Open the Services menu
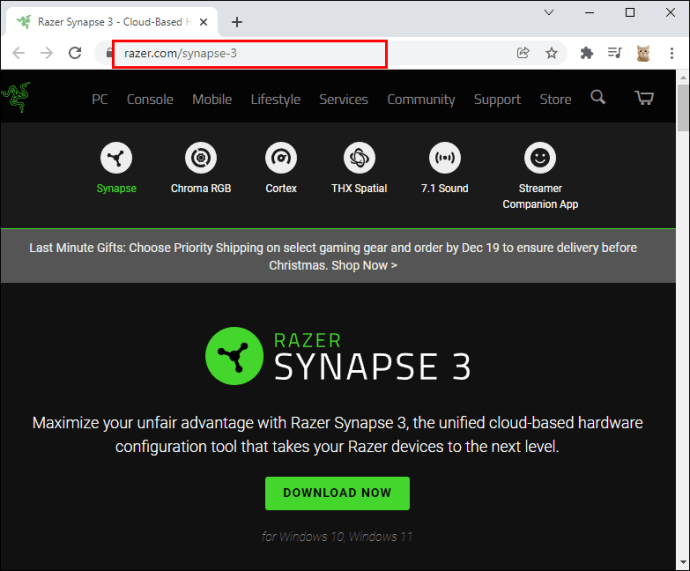The width and height of the screenshot is (690, 571). (344, 99)
